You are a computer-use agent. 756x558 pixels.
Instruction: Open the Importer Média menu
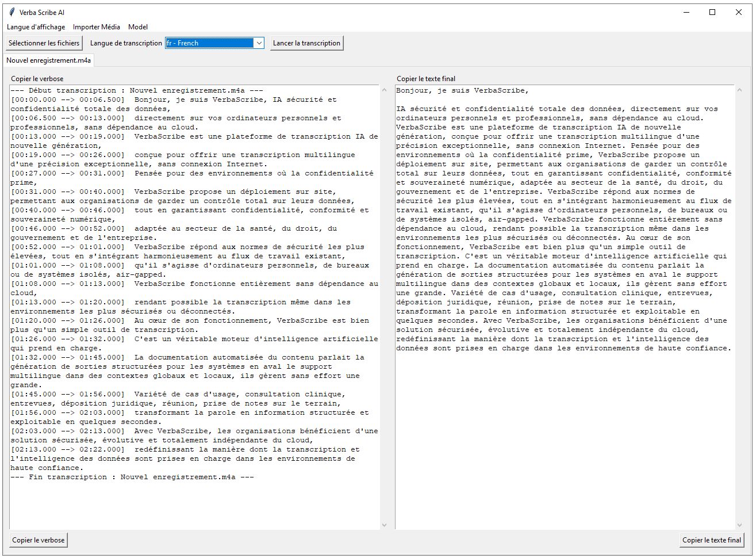click(97, 27)
